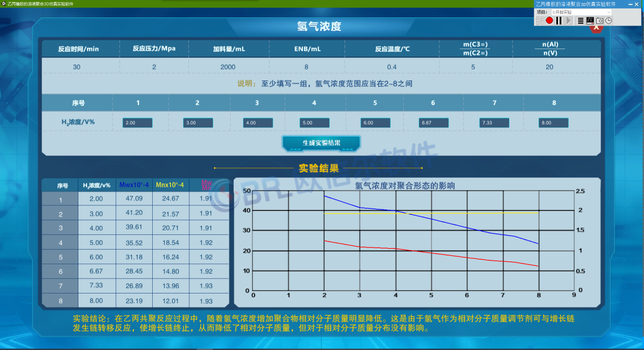The image size is (644, 350).
Task: Click the 生成实验结果 button
Action: coord(321,143)
